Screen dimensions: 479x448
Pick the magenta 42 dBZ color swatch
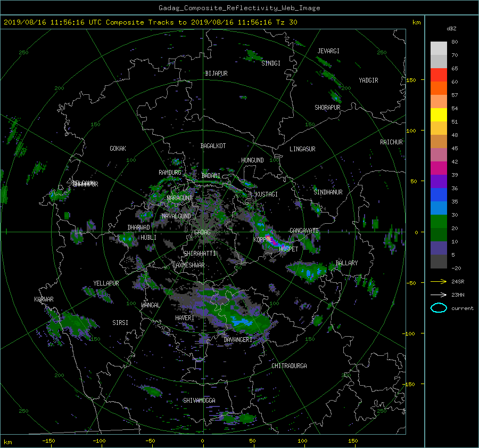coord(439,168)
